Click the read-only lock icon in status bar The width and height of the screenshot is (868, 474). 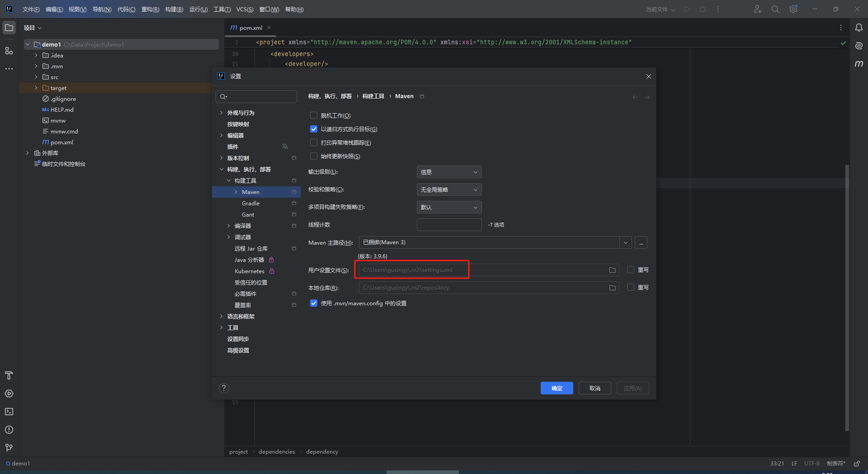[857, 464]
